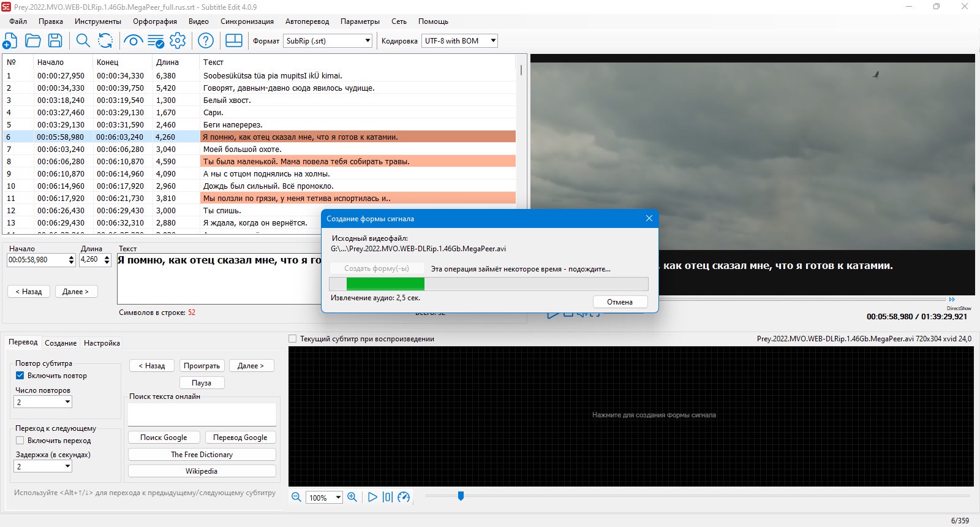Click the audio extraction progress bar
The image size is (980, 527).
[489, 284]
